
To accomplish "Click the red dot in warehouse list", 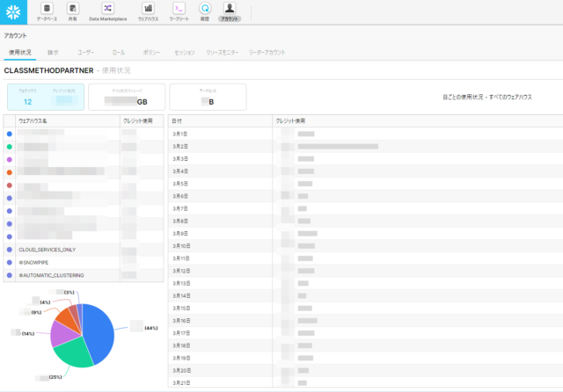I will pos(10,185).
